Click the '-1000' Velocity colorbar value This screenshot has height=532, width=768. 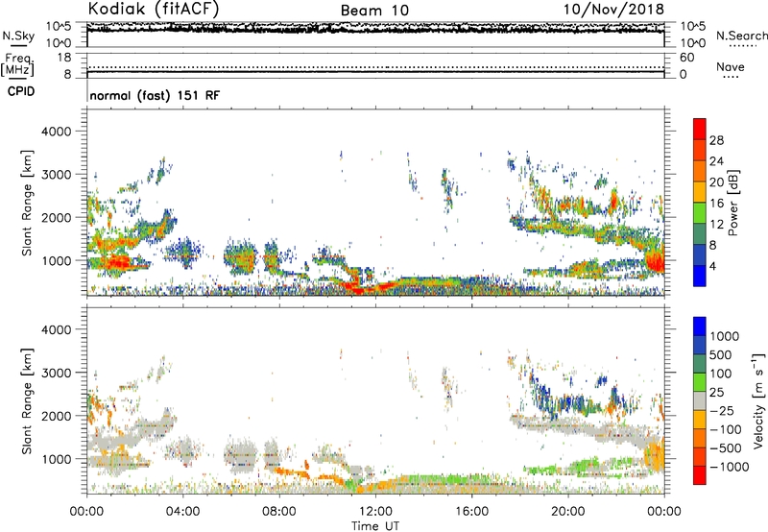pyautogui.click(x=730, y=467)
